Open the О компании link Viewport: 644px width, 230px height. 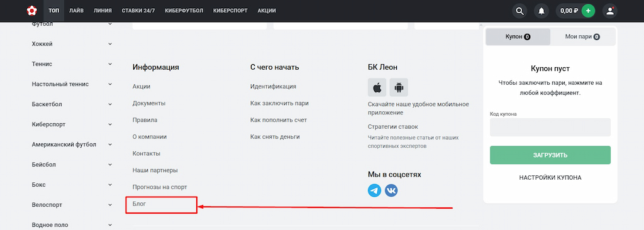(x=150, y=137)
